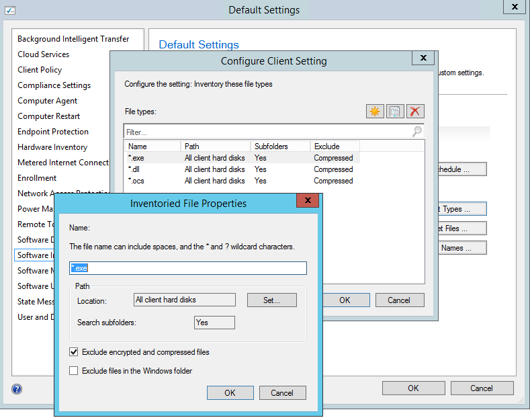Open Computer Agent category
This screenshot has height=420, width=530.
pyautogui.click(x=47, y=101)
